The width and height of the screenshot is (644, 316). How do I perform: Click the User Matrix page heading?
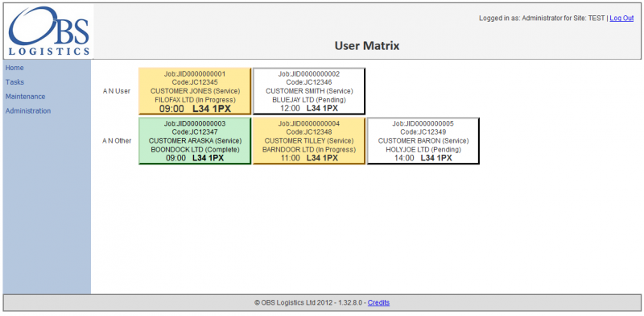coord(367,45)
